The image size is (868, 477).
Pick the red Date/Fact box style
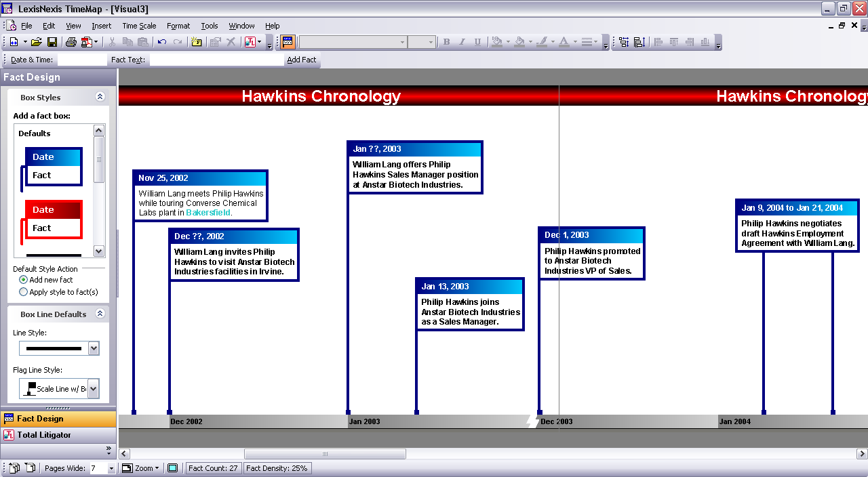(53, 220)
